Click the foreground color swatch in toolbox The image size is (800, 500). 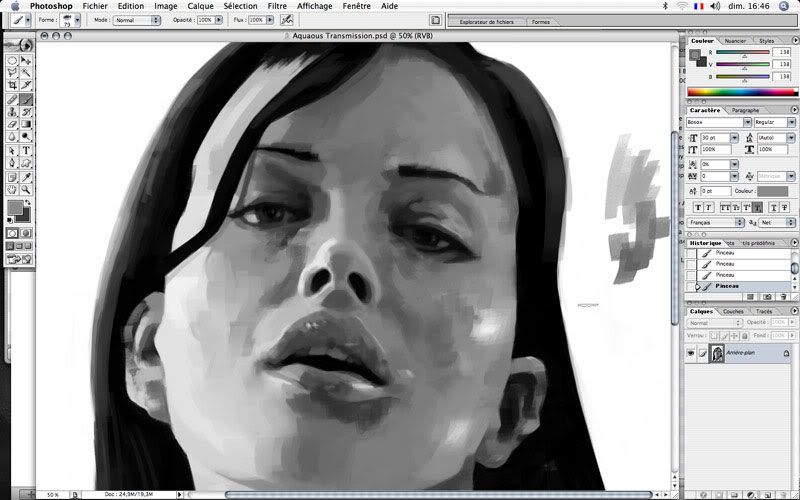click(x=15, y=208)
